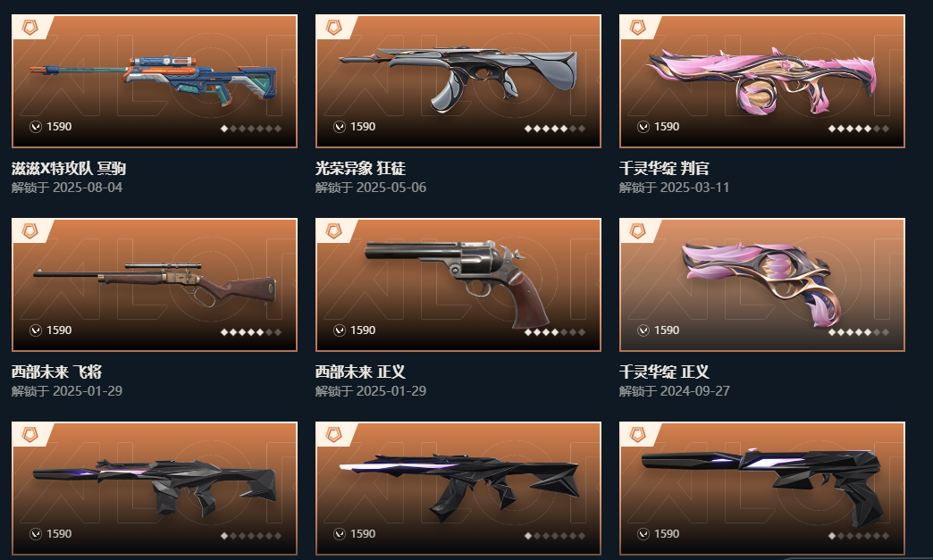
Task: Select tier badge icon on 西部未来 正义 card
Action: click(334, 230)
